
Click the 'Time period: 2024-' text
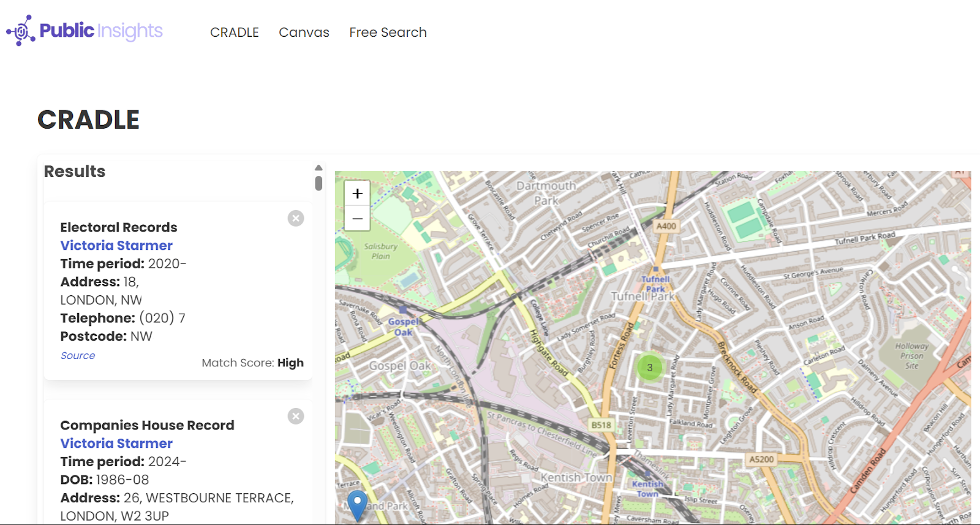coord(123,462)
